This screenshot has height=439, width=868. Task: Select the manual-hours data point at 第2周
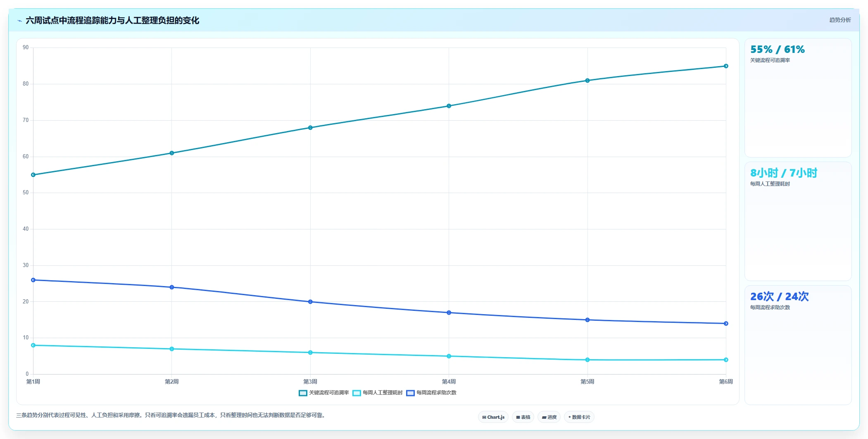pyautogui.click(x=172, y=349)
